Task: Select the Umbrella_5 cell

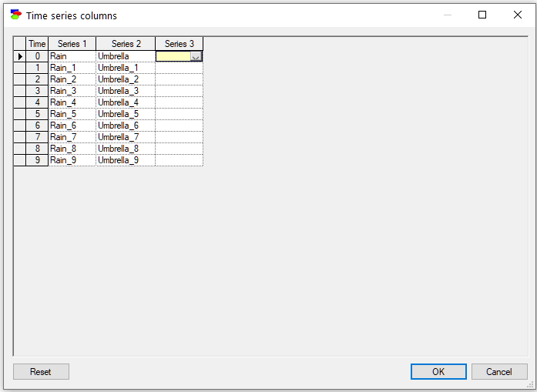Action: pos(126,114)
